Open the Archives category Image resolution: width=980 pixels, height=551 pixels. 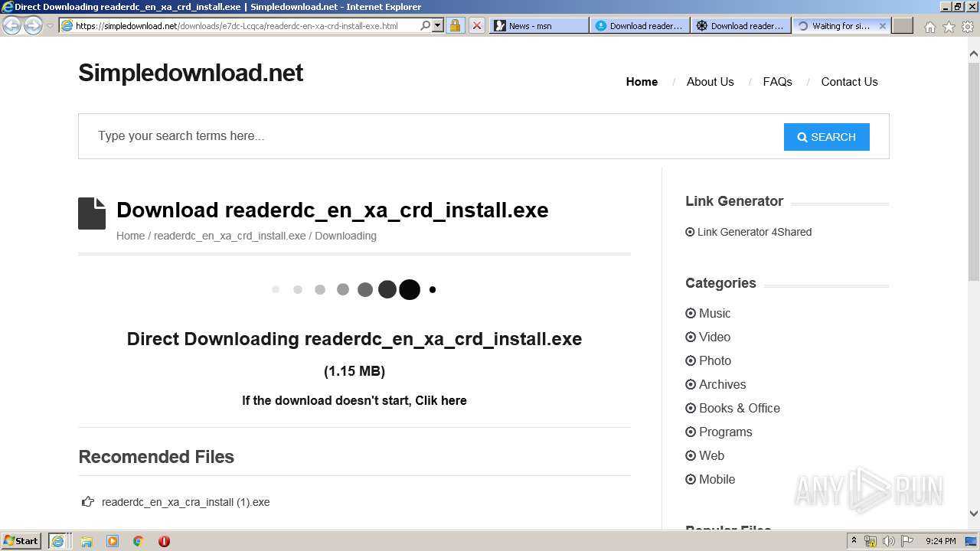tap(722, 384)
